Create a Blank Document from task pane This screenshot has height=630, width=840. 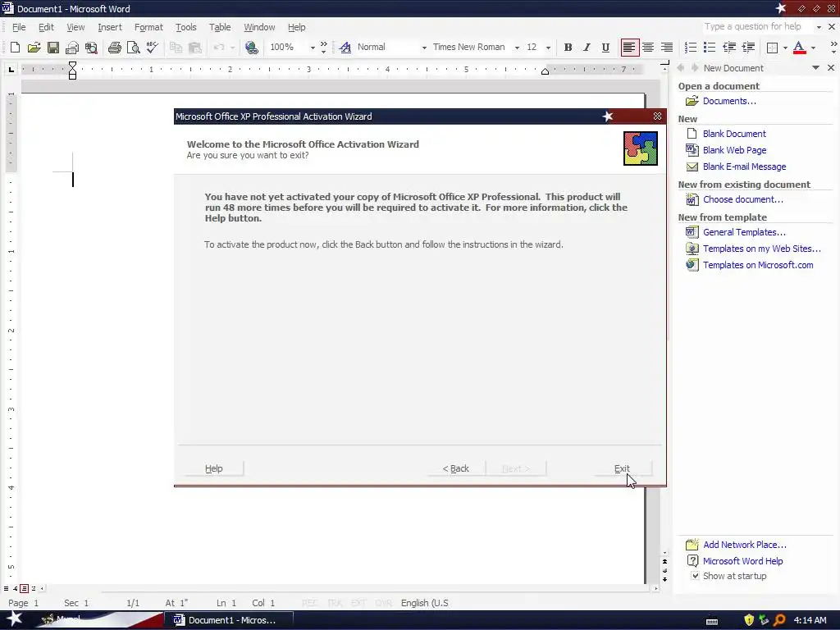click(734, 134)
